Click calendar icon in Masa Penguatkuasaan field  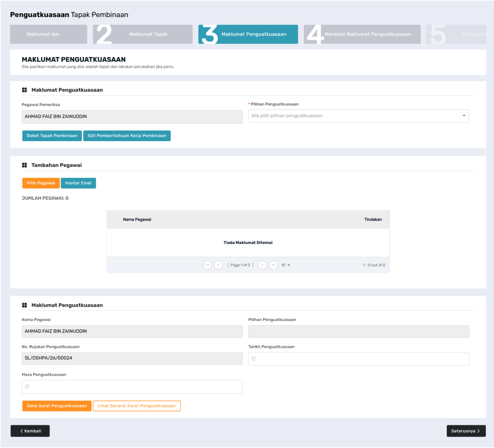coord(27,386)
